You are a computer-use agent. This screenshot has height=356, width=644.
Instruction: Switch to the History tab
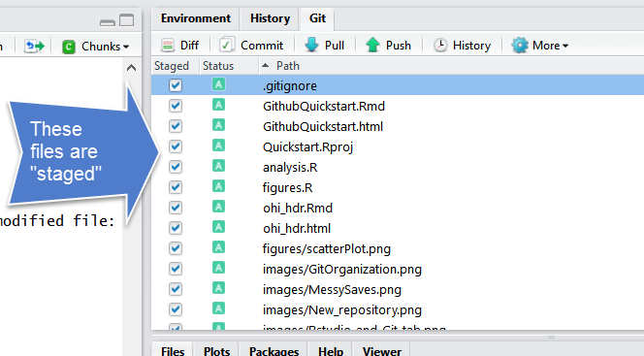click(270, 18)
